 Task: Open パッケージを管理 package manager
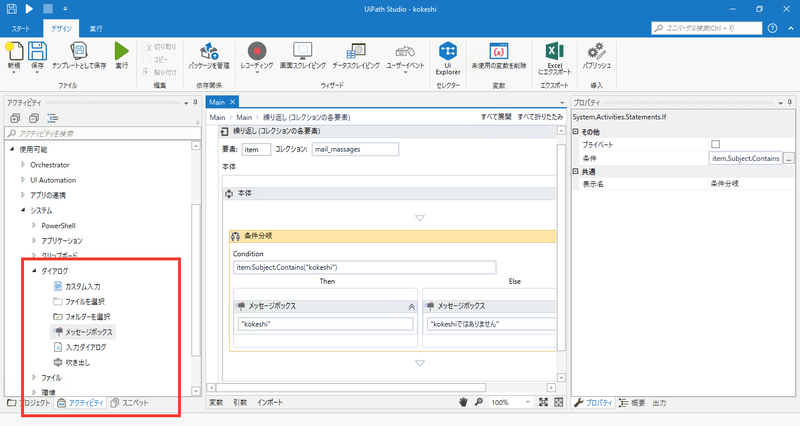click(x=209, y=56)
